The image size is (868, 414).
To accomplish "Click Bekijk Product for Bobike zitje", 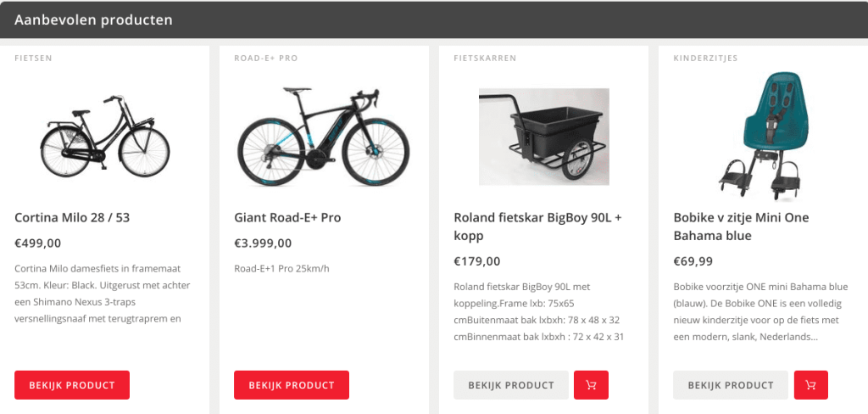I will pyautogui.click(x=731, y=384).
